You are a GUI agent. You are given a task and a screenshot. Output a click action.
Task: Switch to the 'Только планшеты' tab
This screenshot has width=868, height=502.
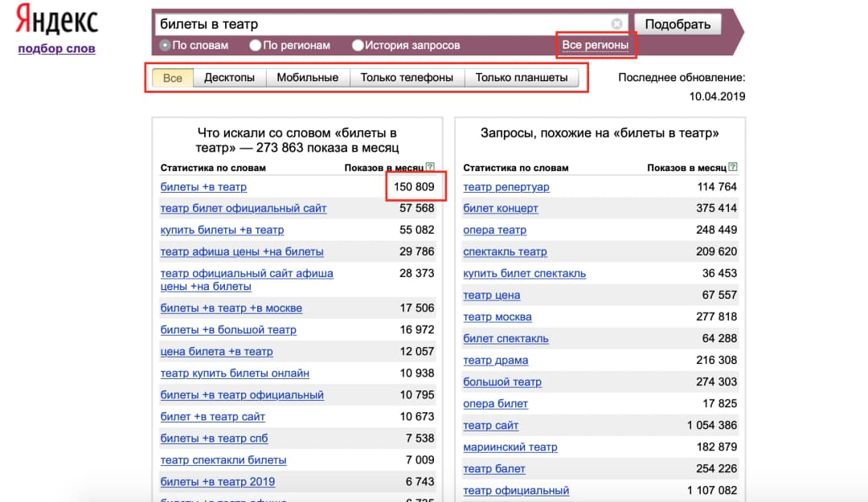point(522,77)
